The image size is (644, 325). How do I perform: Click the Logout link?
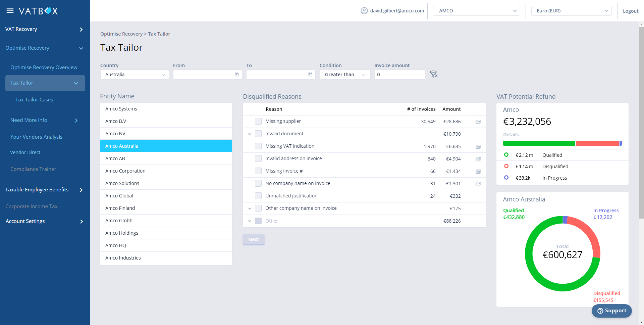[630, 11]
